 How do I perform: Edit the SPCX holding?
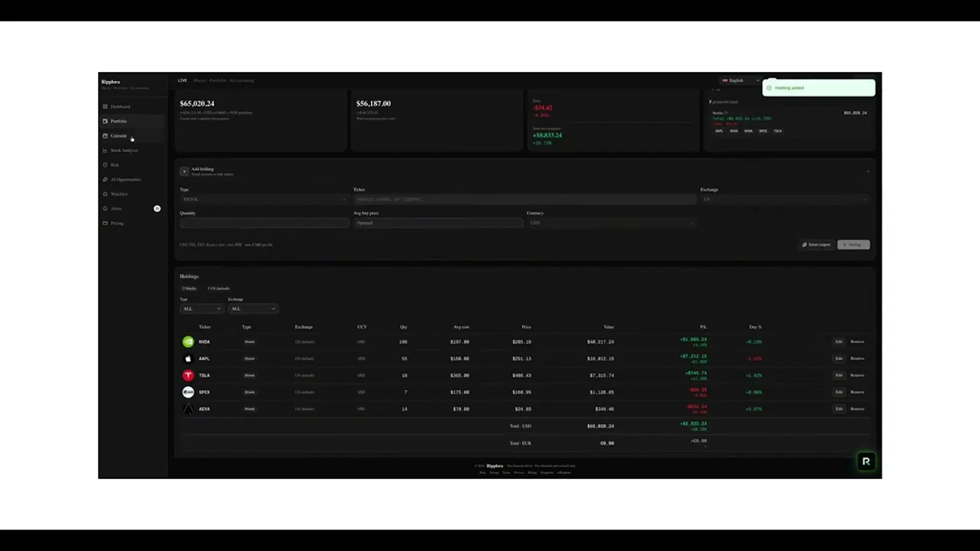pos(839,392)
